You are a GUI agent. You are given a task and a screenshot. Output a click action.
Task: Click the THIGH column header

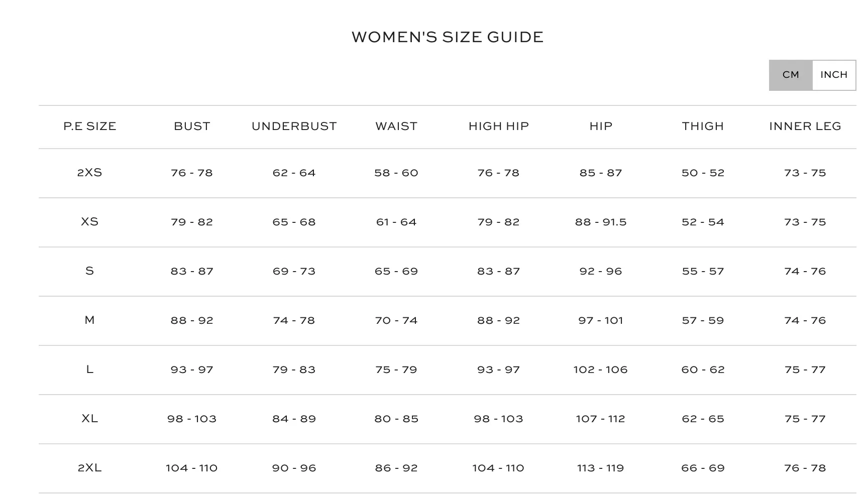pyautogui.click(x=703, y=127)
